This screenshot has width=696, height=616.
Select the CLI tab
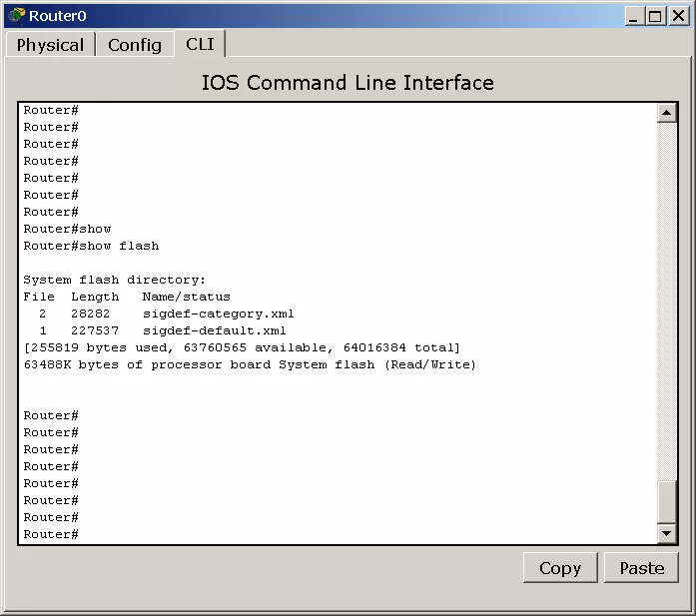(x=200, y=44)
